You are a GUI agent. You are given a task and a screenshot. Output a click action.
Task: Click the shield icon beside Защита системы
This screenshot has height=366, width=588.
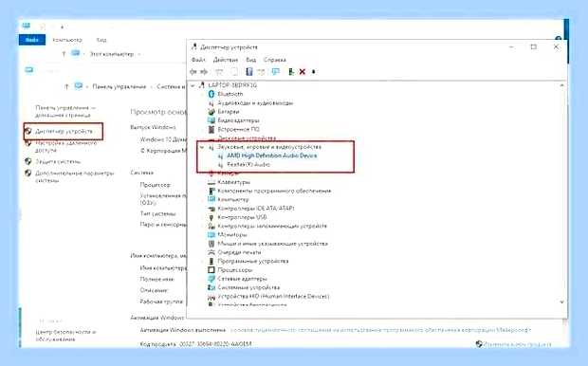tap(28, 161)
